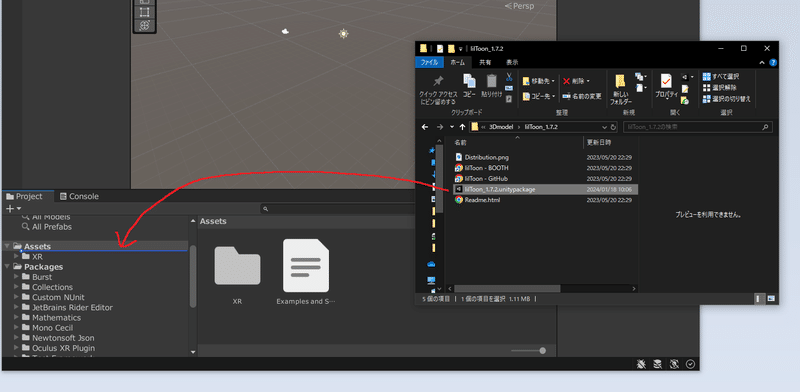
Task: Open the blue File tab in Explorer ribbon
Action: 429,62
